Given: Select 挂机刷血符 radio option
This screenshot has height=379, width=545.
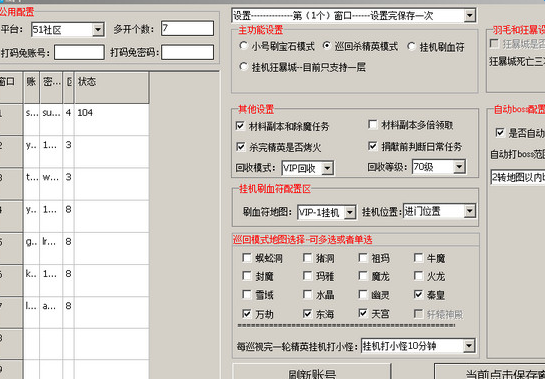Looking at the screenshot, I should [x=411, y=46].
